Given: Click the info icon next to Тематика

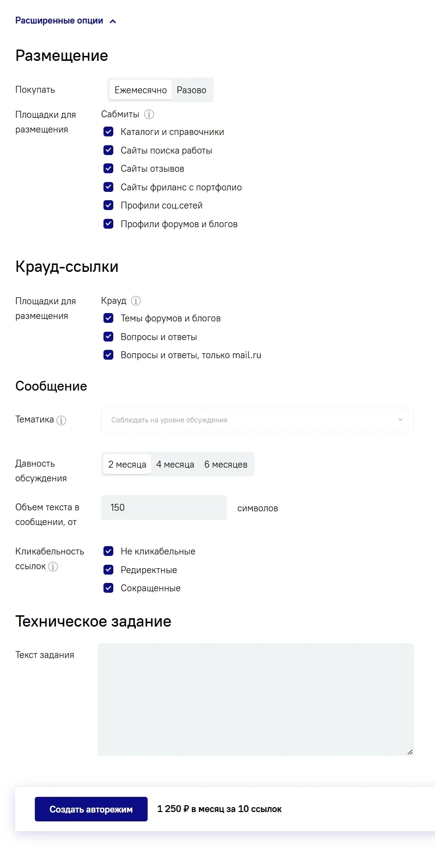Looking at the screenshot, I should click(x=61, y=421).
